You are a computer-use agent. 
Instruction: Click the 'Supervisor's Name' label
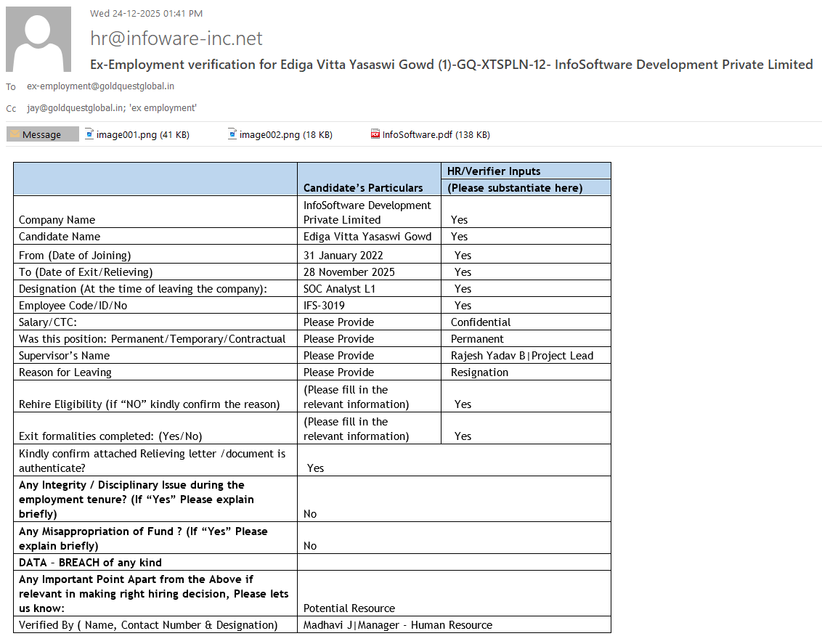[64, 356]
